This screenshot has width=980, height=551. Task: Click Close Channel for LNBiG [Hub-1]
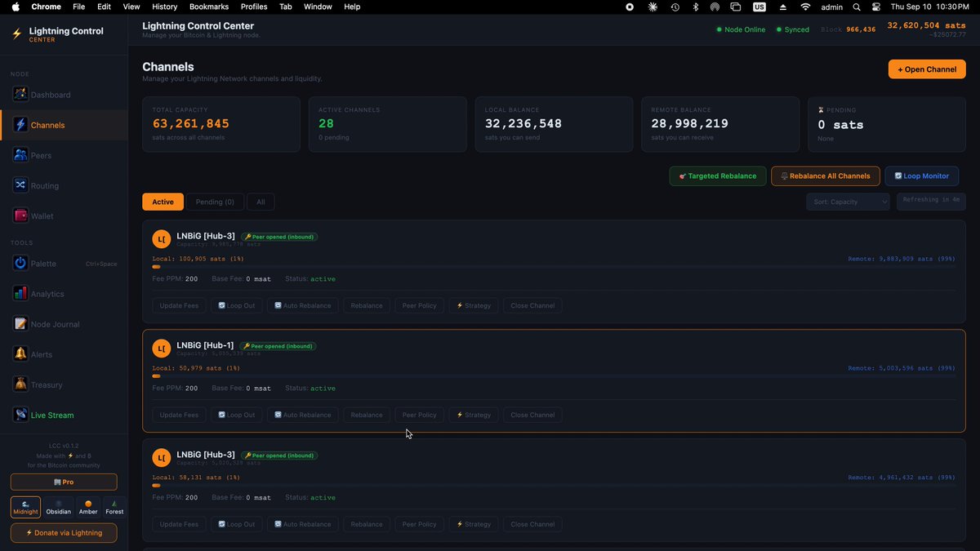(x=532, y=415)
